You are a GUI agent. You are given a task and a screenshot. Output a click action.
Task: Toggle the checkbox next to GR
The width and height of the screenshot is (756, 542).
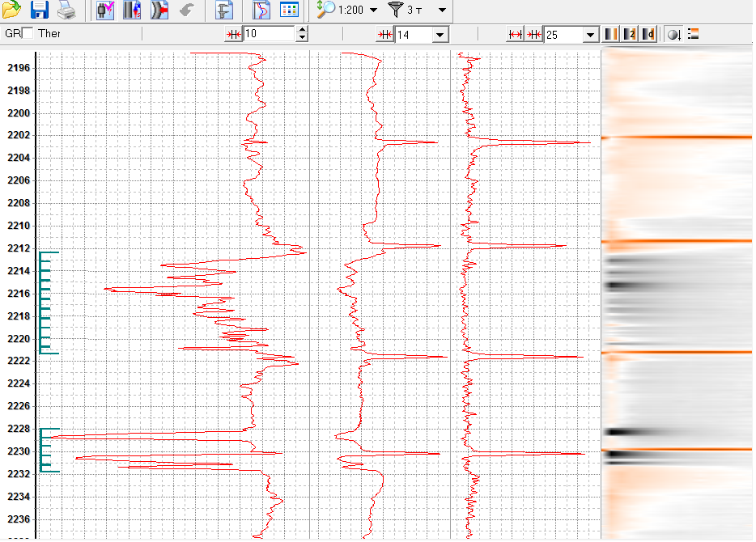point(28,33)
